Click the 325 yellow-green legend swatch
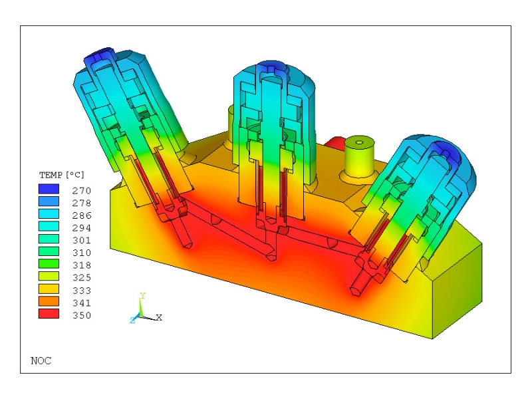532x399 pixels. pyautogui.click(x=49, y=276)
